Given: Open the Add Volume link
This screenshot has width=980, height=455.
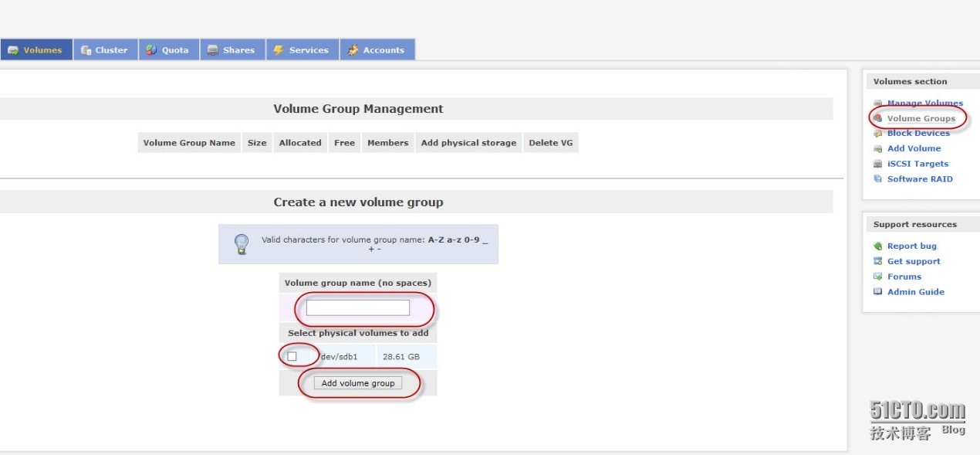Looking at the screenshot, I should 914,148.
